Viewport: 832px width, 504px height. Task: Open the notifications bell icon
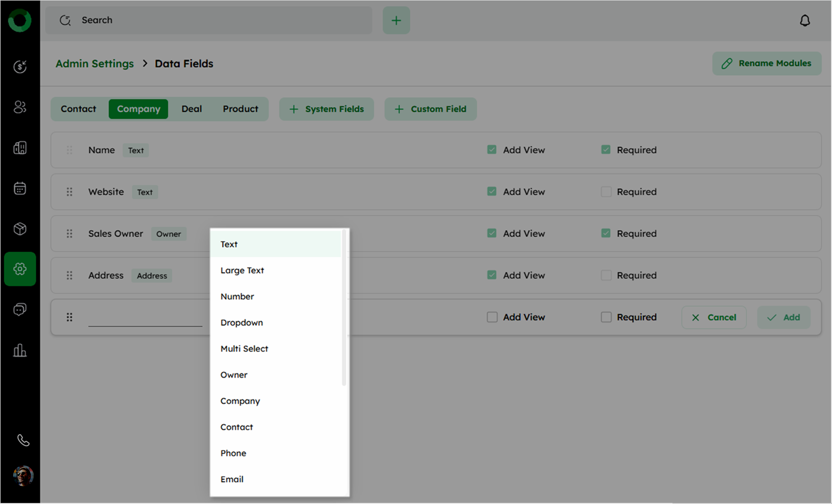coord(805,21)
